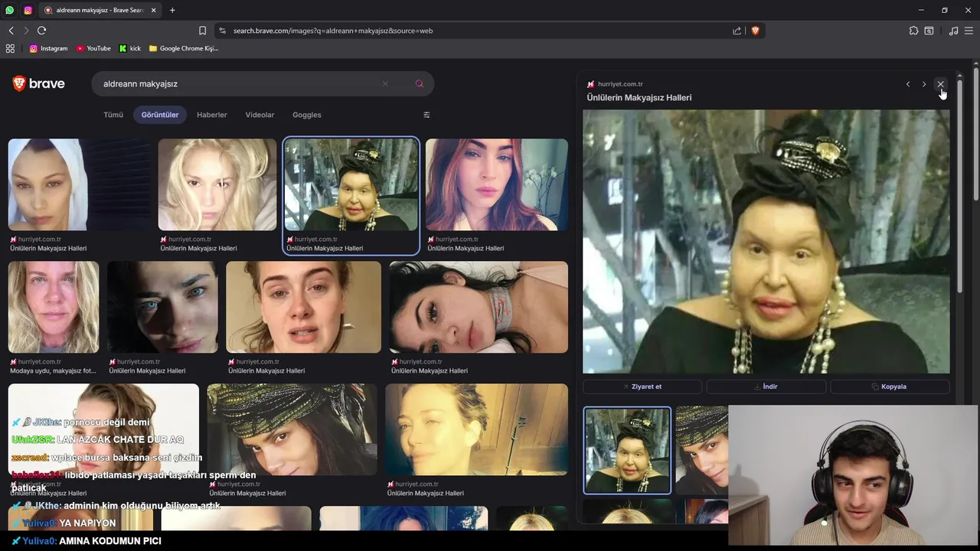The width and height of the screenshot is (980, 551).
Task: Open the white-hooded woman image result
Action: click(80, 184)
